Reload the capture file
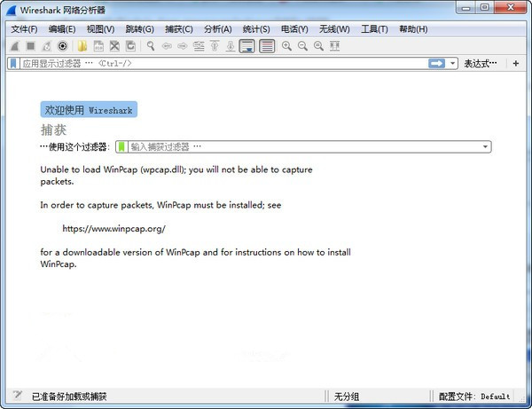Viewport: 532px width, 409px height. coord(130,46)
